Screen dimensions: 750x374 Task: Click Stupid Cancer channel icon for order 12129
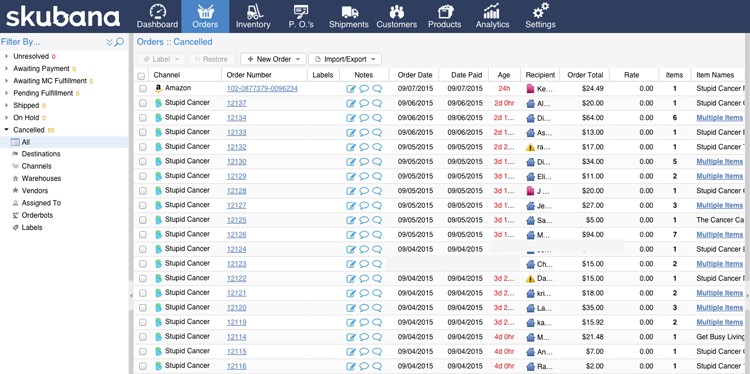pyautogui.click(x=158, y=176)
